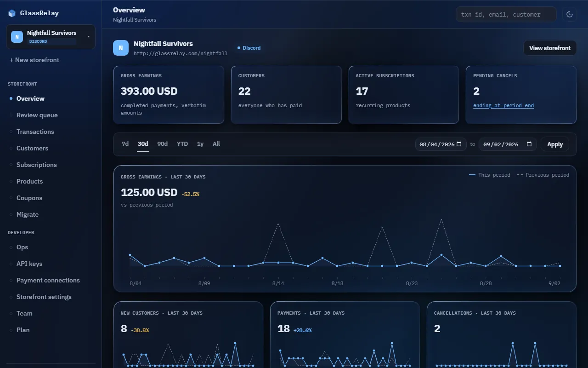
Task: Click the 125.00 USD chart total
Action: click(x=149, y=192)
